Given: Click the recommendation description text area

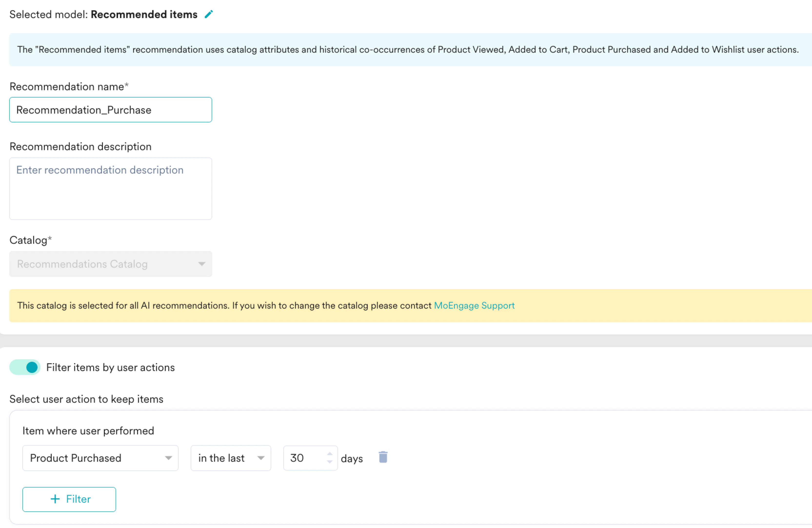Looking at the screenshot, I should click(110, 189).
